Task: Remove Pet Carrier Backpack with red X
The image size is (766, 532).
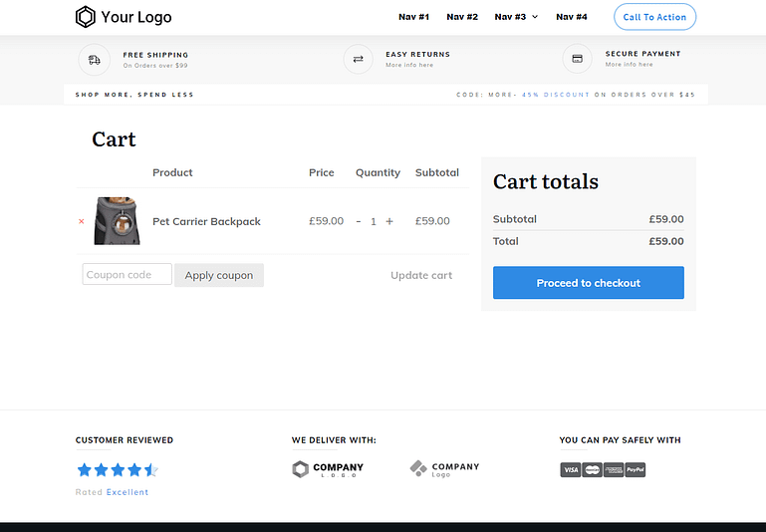Action: point(82,221)
